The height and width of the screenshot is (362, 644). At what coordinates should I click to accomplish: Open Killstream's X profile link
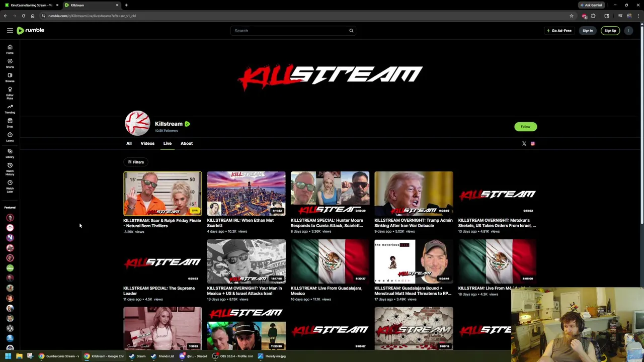point(524,144)
